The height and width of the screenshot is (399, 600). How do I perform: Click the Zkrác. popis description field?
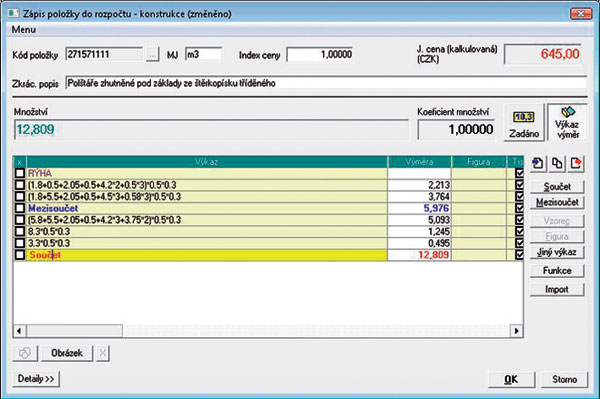tap(326, 83)
